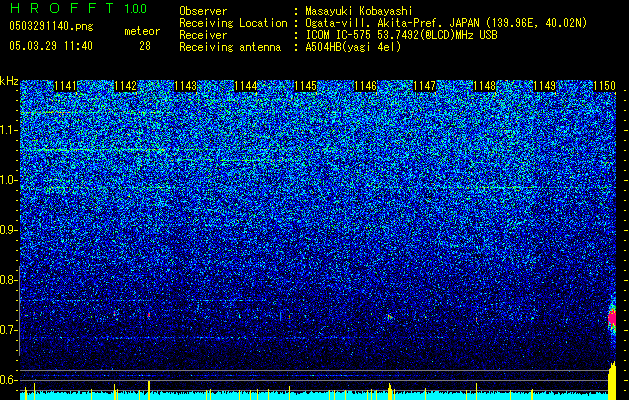Click the 1142 time marker
The image size is (629, 400).
pyautogui.click(x=126, y=86)
